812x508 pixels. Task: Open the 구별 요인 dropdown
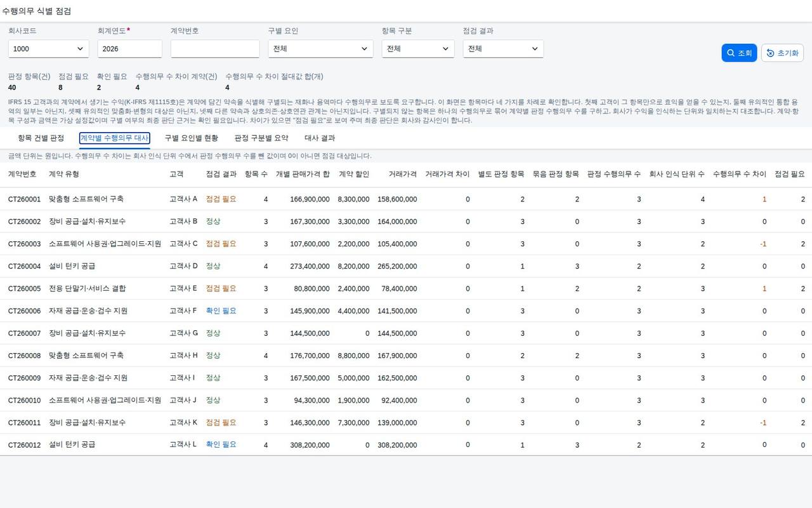click(320, 49)
